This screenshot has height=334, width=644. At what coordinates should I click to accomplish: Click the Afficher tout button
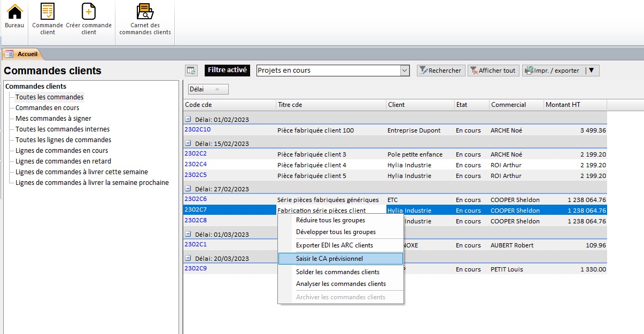492,70
